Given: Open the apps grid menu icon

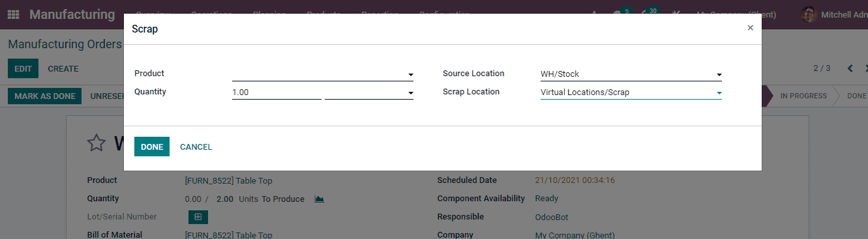Looking at the screenshot, I should pos(14,14).
